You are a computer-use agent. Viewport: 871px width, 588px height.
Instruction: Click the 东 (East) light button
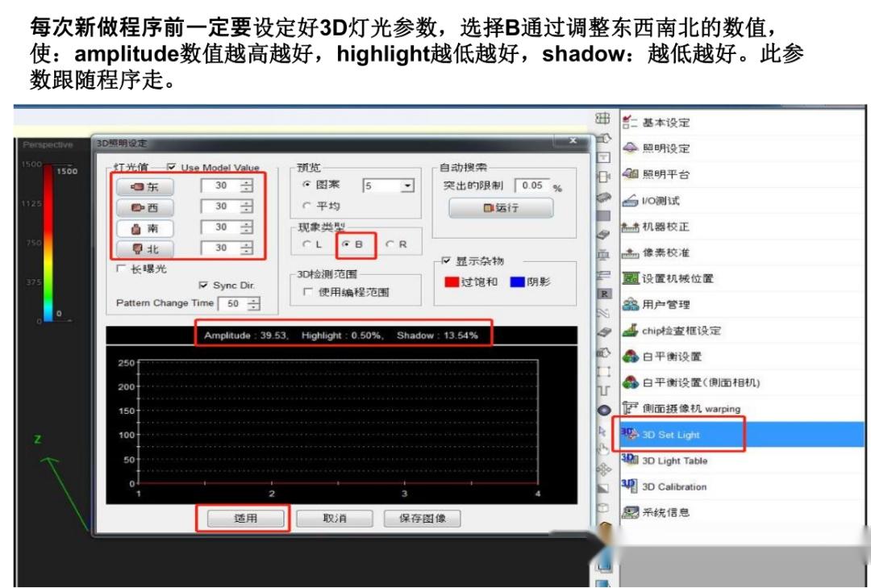tap(145, 187)
